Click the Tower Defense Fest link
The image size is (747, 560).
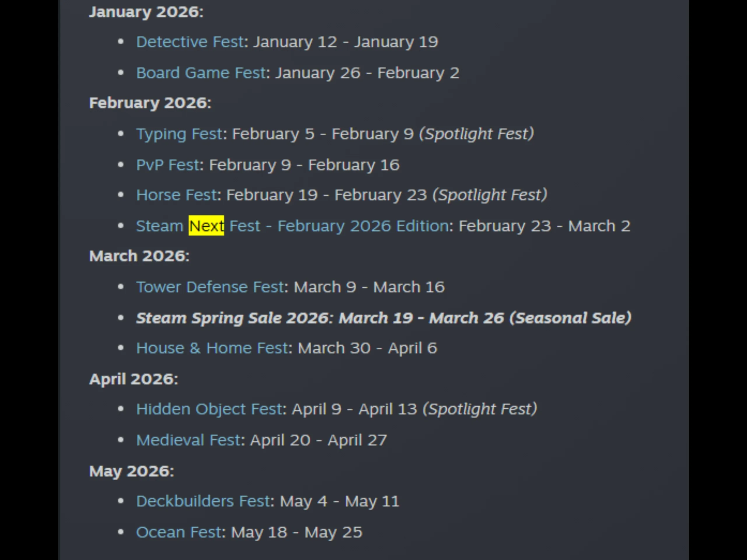coord(210,287)
